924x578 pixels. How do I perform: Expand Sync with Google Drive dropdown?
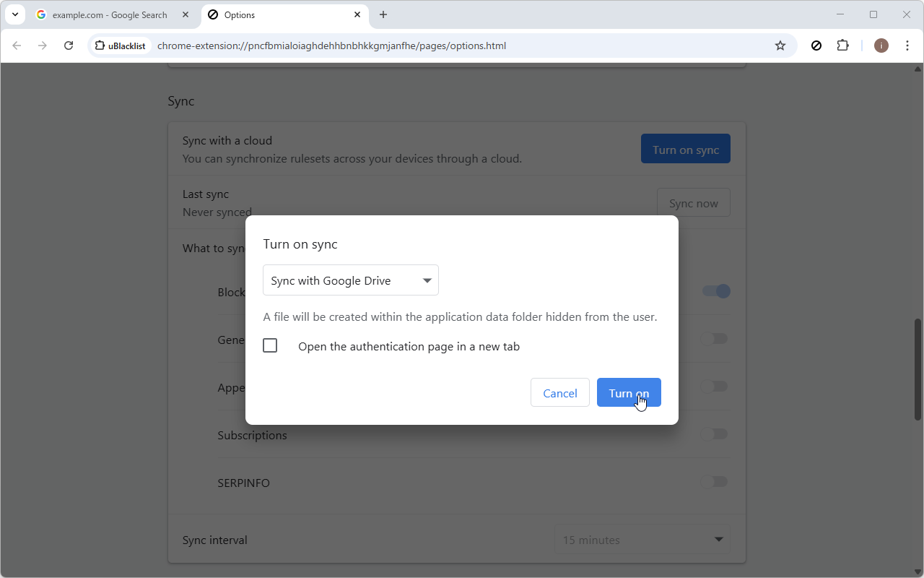click(x=351, y=280)
